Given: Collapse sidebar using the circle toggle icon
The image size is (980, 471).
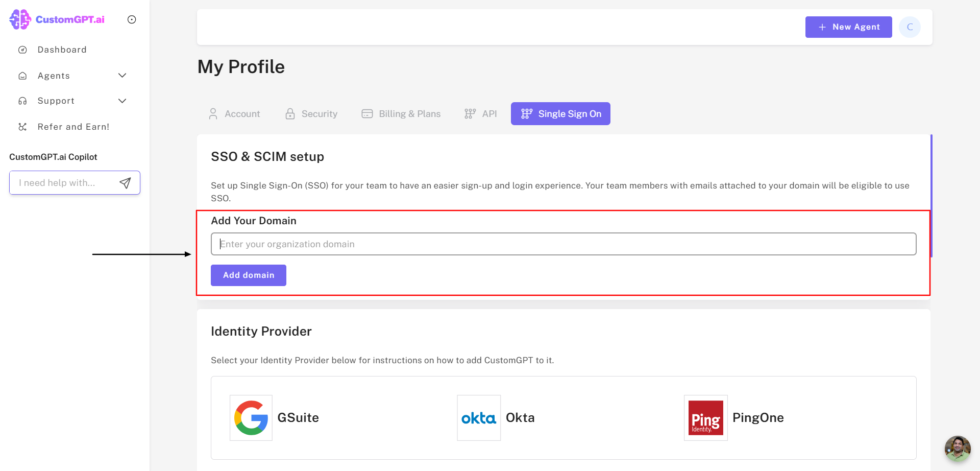Looking at the screenshot, I should click(132, 19).
